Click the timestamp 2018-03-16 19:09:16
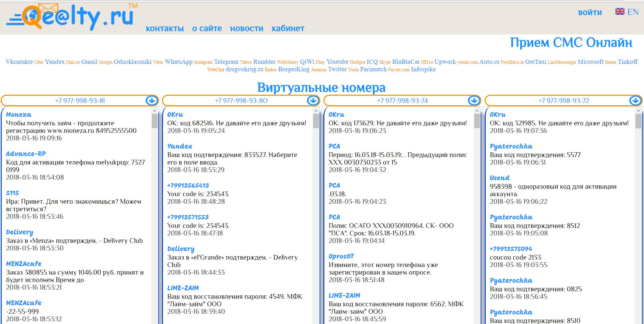 (34, 138)
